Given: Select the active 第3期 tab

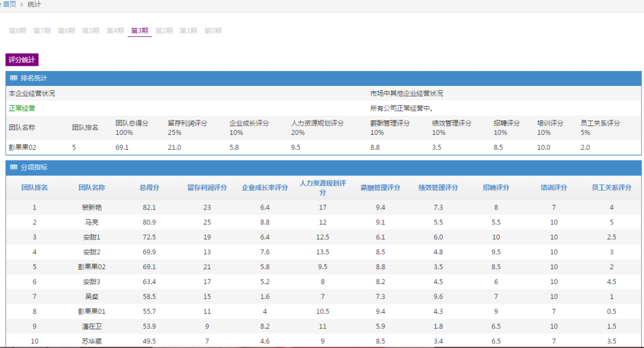Looking at the screenshot, I should point(140,30).
